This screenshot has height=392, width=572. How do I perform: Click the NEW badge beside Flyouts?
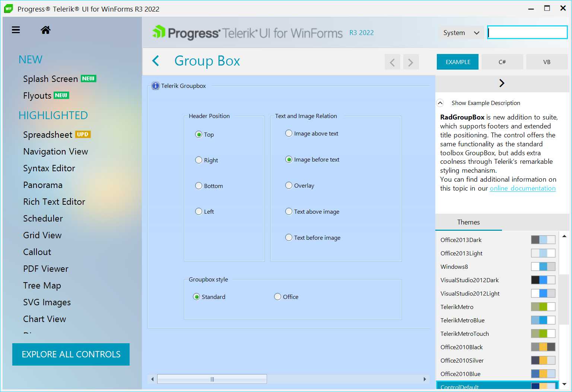click(x=61, y=95)
